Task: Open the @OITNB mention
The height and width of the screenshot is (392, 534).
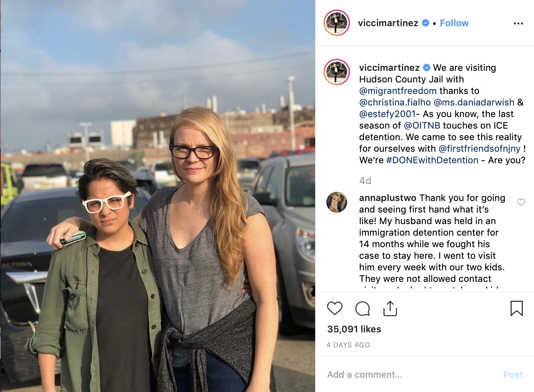Action: point(421,126)
